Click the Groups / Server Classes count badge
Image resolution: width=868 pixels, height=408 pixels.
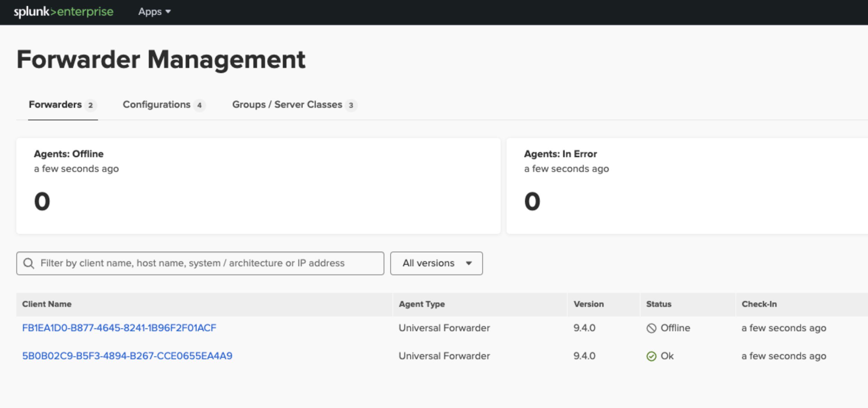click(x=351, y=105)
